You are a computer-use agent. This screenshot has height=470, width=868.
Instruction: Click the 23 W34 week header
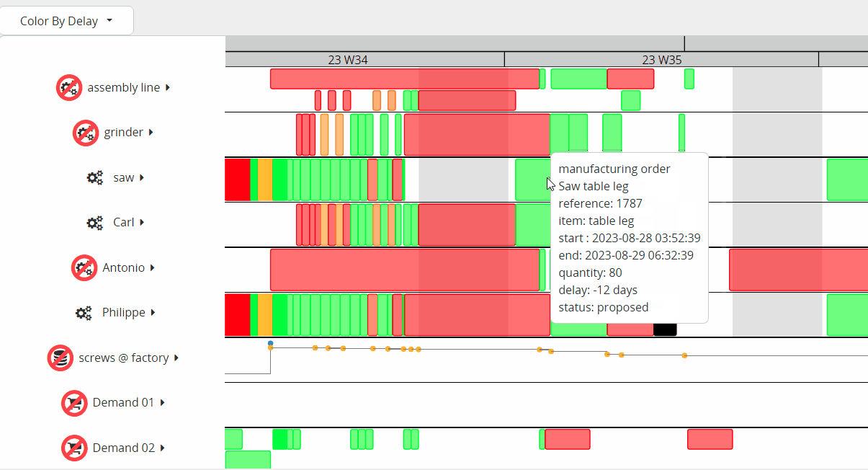(349, 60)
